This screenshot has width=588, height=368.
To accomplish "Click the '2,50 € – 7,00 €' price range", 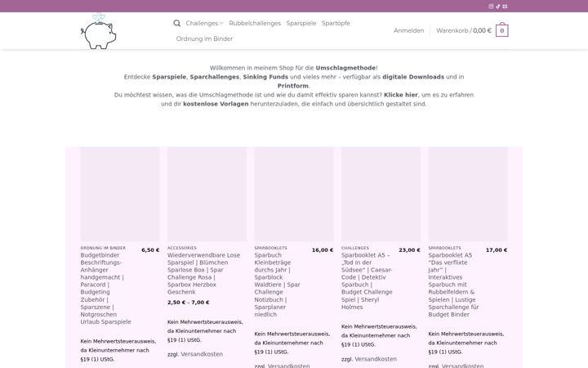I will pyautogui.click(x=189, y=303).
